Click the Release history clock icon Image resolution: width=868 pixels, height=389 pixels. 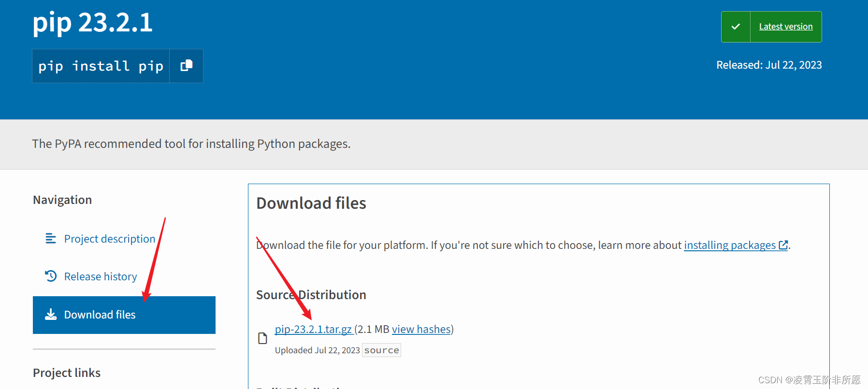tap(51, 276)
